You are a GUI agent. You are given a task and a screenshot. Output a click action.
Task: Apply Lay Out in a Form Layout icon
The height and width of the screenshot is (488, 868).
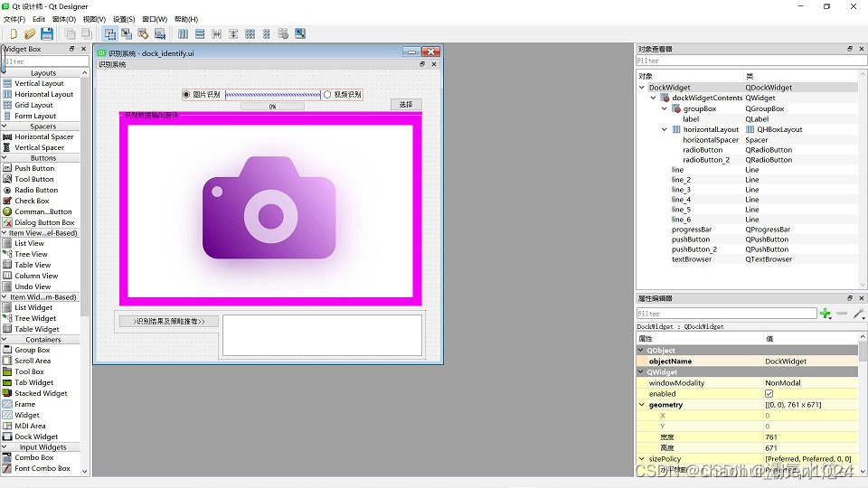[x=266, y=33]
